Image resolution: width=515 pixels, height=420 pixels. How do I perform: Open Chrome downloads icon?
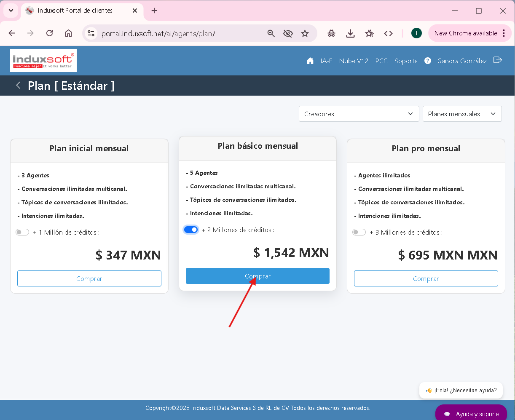tap(350, 33)
